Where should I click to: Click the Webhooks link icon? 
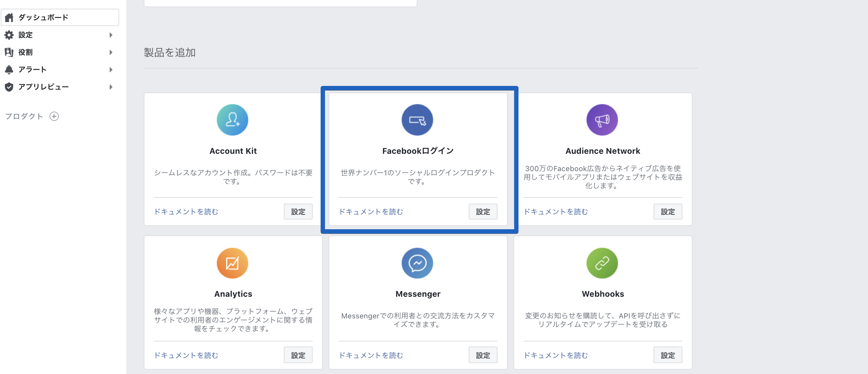[602, 263]
